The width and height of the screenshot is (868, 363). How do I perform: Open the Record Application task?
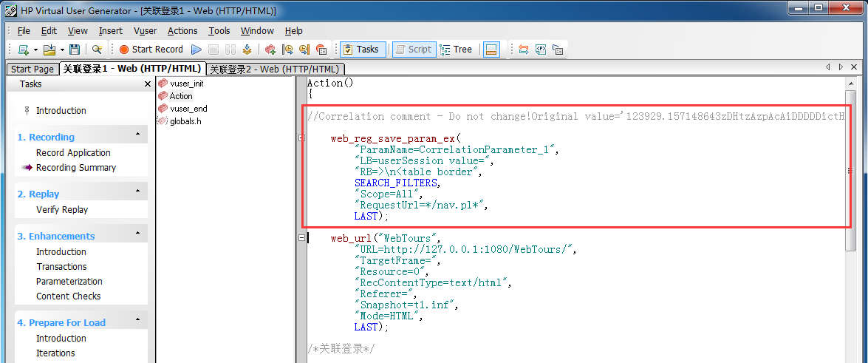(73, 153)
